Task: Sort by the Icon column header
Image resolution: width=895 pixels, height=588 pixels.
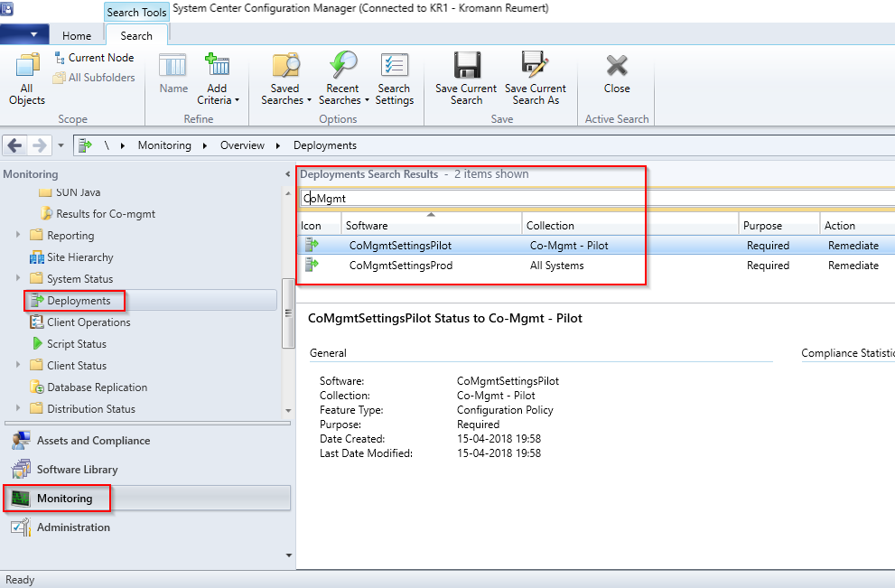Action: (319, 226)
